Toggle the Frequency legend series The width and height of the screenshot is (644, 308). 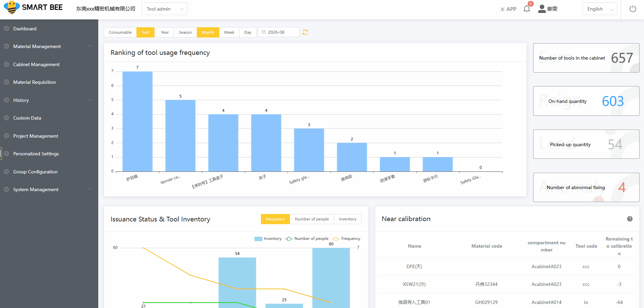[x=346, y=238]
